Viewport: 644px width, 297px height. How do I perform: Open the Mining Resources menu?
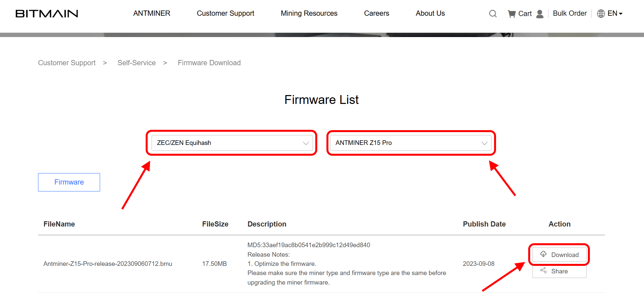(x=309, y=13)
